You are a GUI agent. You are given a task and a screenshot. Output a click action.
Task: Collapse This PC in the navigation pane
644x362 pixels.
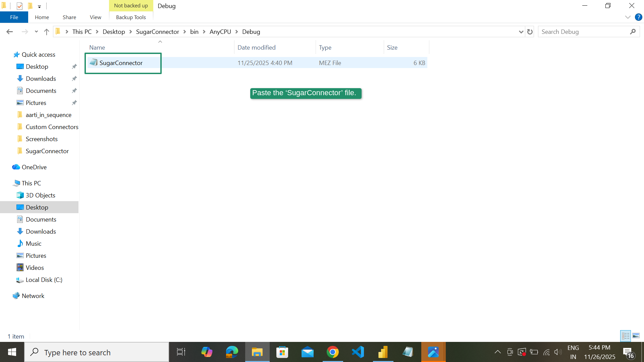coord(9,183)
